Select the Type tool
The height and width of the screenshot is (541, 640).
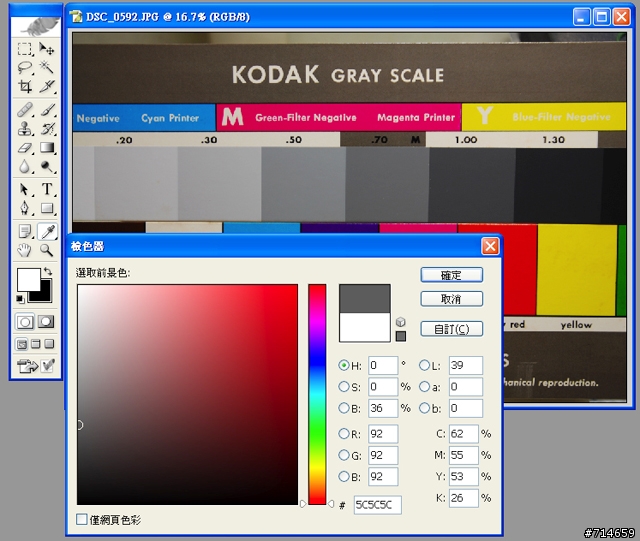coord(47,189)
